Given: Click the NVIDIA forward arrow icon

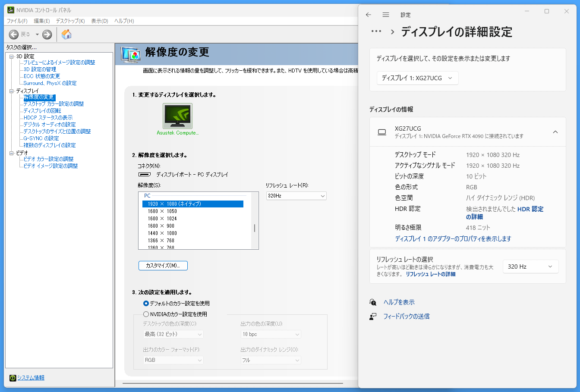Looking at the screenshot, I should coord(47,34).
